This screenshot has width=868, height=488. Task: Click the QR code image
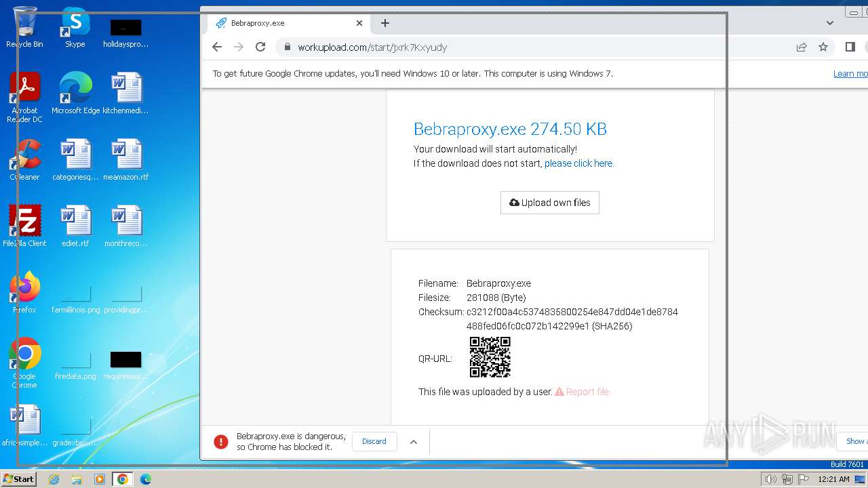(x=490, y=357)
